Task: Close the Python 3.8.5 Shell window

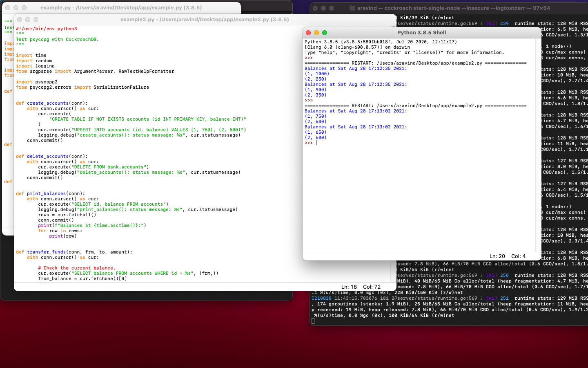Action: pos(308,33)
